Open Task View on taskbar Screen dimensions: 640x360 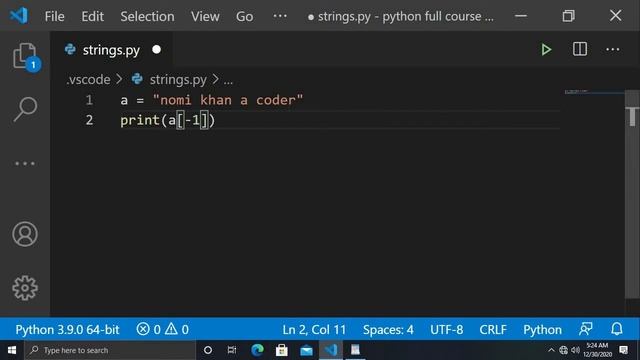(232, 350)
